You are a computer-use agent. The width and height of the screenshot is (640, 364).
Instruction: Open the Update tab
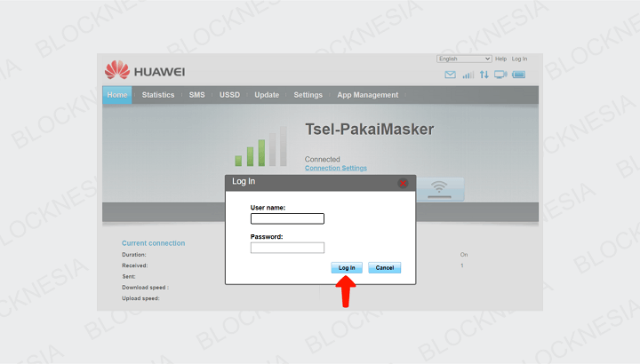(267, 95)
